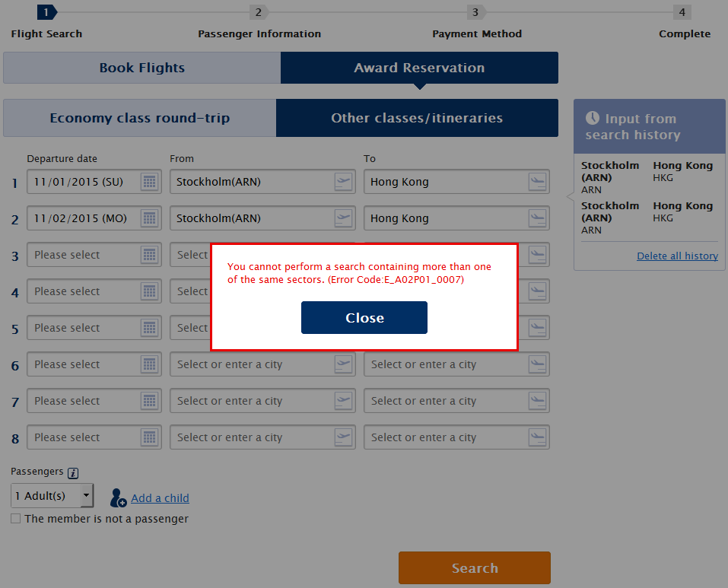728x588 pixels.
Task: Open calendar icon in row 6
Action: (150, 364)
